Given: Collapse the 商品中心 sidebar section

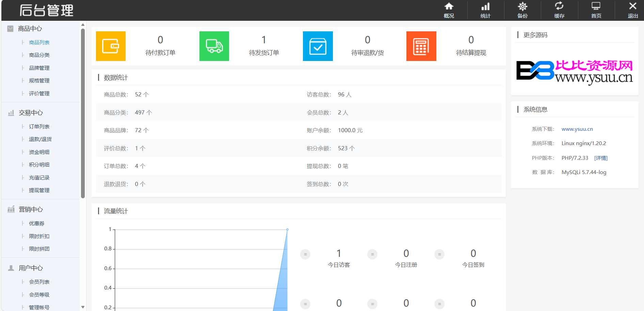Looking at the screenshot, I should [x=30, y=29].
